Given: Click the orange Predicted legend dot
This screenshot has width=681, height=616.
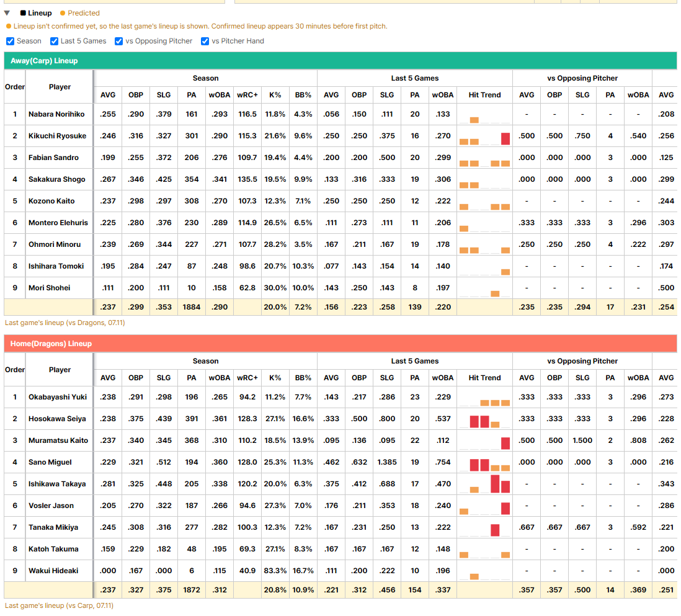Looking at the screenshot, I should [63, 13].
